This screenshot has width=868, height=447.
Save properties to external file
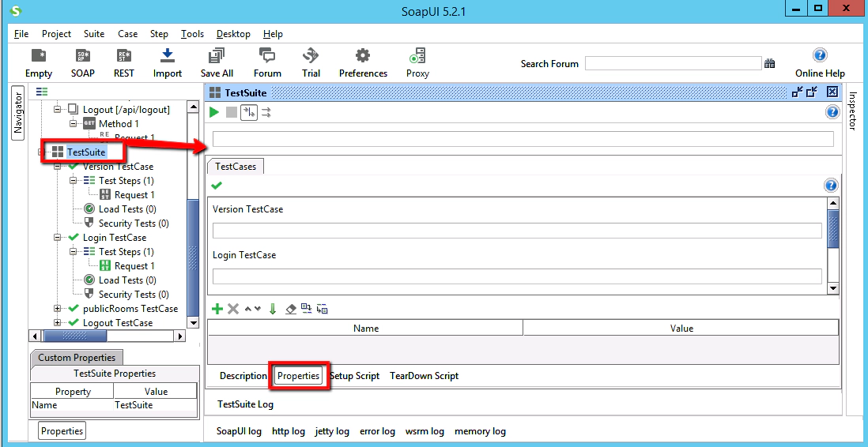pyautogui.click(x=323, y=309)
